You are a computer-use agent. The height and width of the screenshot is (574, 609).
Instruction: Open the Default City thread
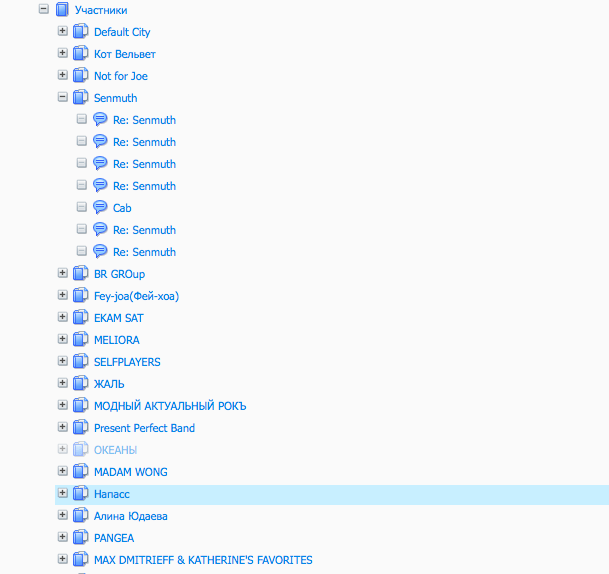[x=122, y=32]
